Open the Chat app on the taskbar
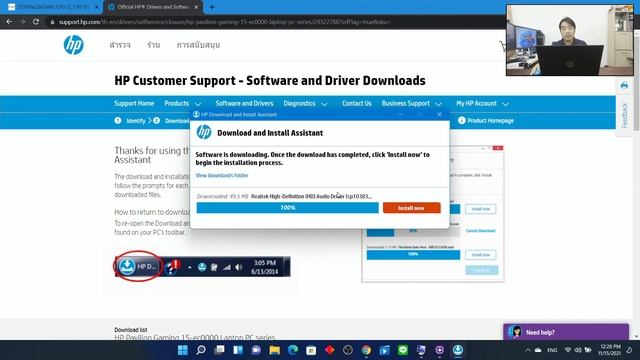Image resolution: width=640 pixels, height=360 pixels. click(256, 350)
